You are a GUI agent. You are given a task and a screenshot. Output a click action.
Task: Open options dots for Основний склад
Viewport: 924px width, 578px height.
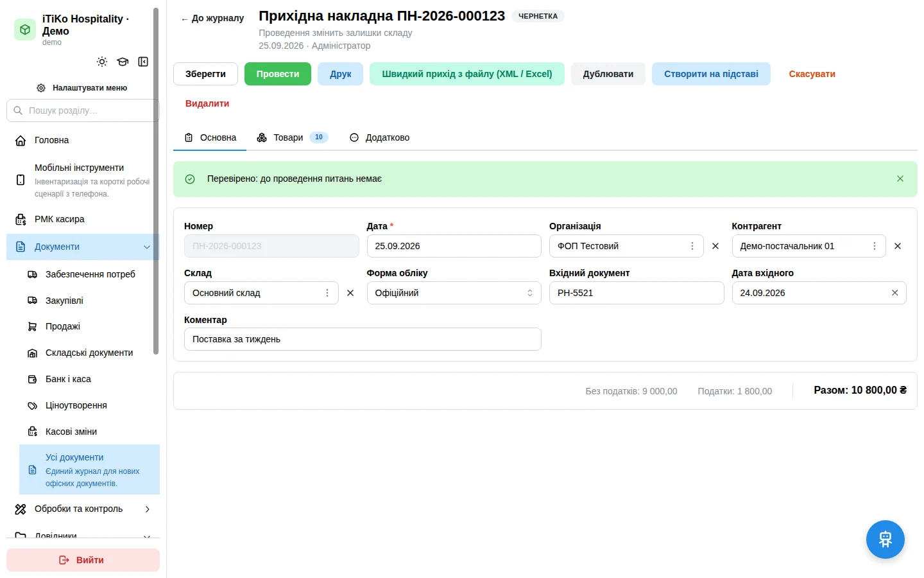(x=327, y=293)
